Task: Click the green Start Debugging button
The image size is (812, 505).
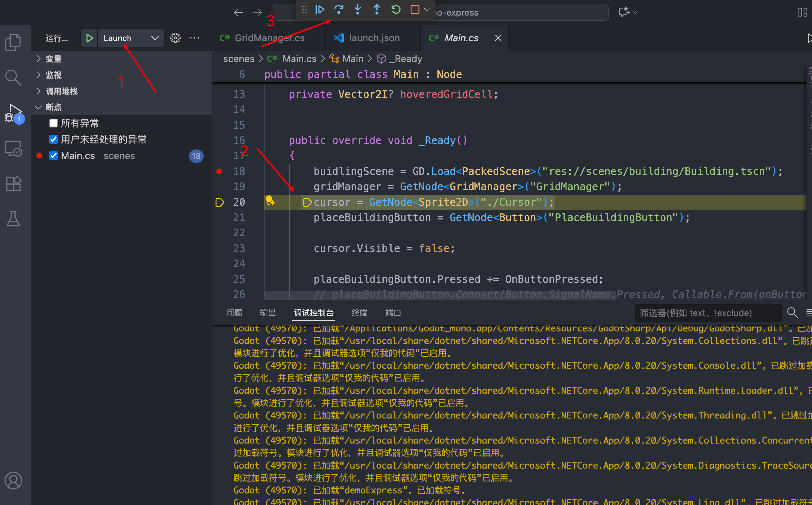Action: point(89,38)
